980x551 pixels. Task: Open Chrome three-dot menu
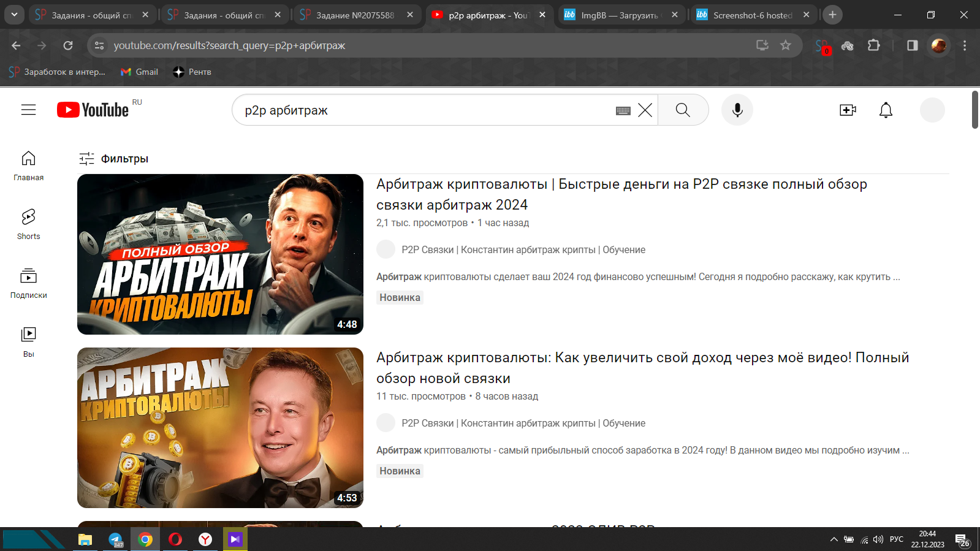pyautogui.click(x=964, y=45)
